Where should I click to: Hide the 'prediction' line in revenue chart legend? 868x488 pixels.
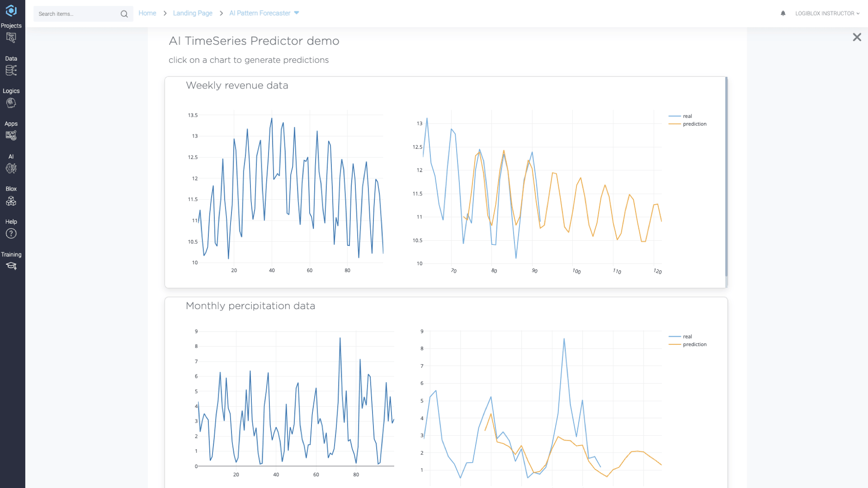coord(693,124)
